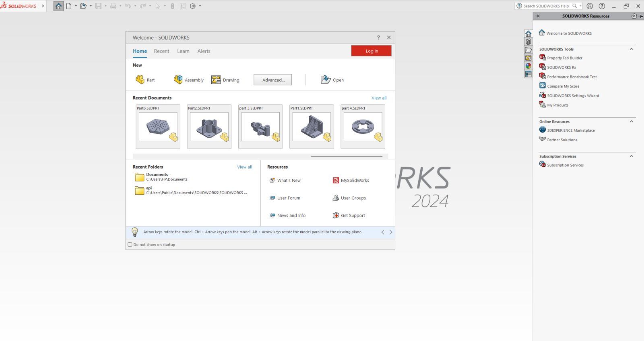Create a new Assembly document
This screenshot has height=341, width=644.
pyautogui.click(x=189, y=80)
